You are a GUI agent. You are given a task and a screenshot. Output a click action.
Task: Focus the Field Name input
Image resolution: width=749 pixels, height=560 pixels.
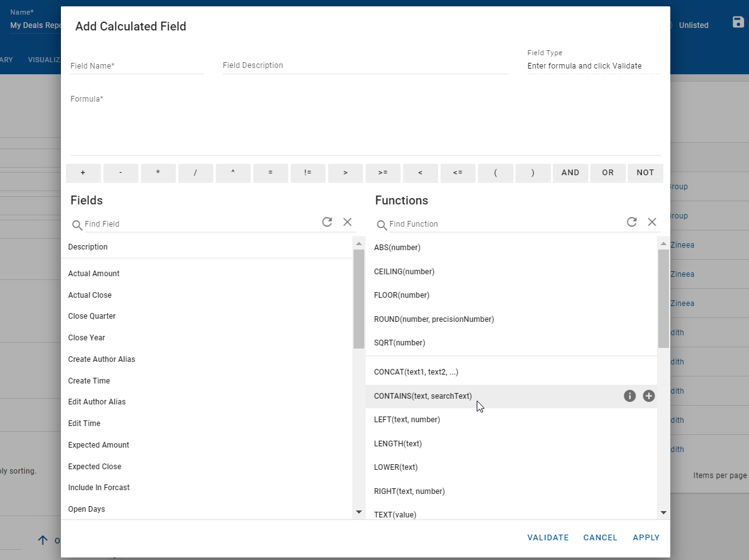coord(136,66)
